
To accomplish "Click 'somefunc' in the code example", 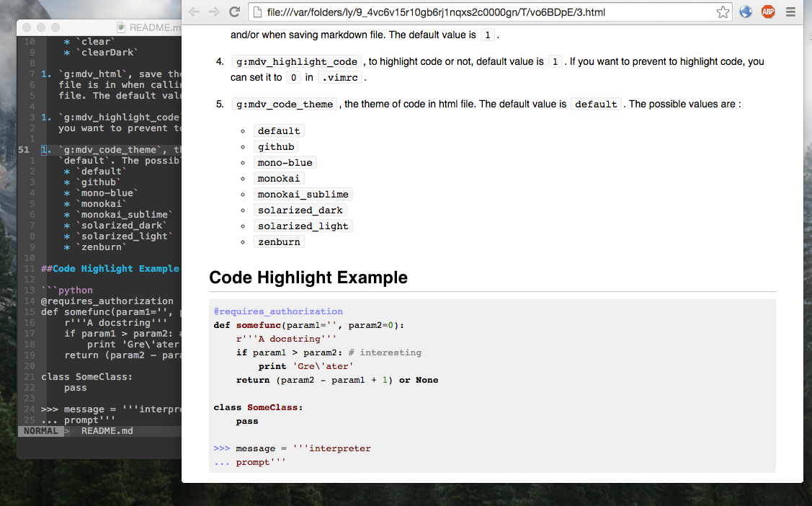I will pyautogui.click(x=259, y=325).
